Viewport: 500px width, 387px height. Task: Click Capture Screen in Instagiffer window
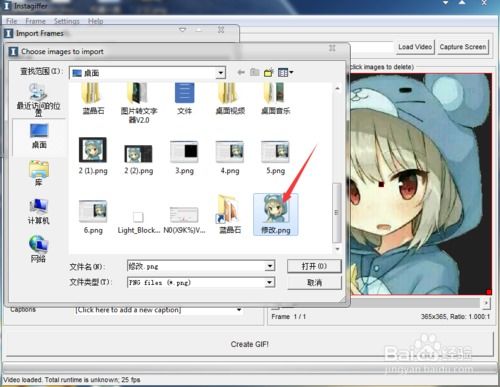[x=463, y=47]
